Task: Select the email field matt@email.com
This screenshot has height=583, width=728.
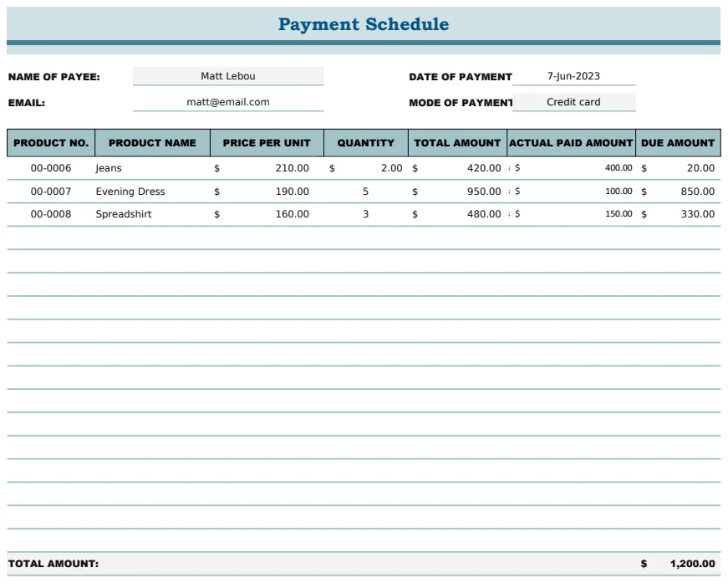Action: (228, 102)
